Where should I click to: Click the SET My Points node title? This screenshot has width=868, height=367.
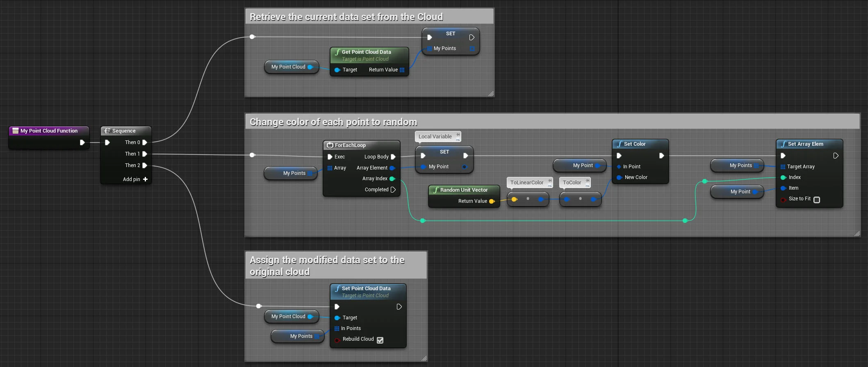[x=451, y=34]
